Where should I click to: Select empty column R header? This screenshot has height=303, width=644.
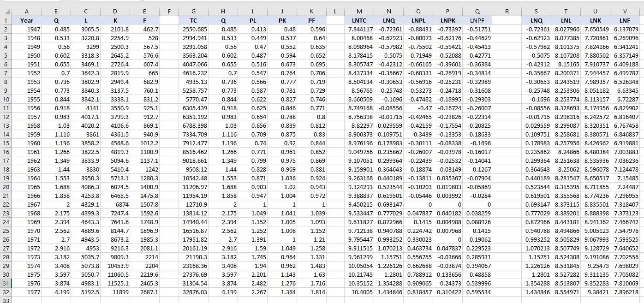coord(507,11)
